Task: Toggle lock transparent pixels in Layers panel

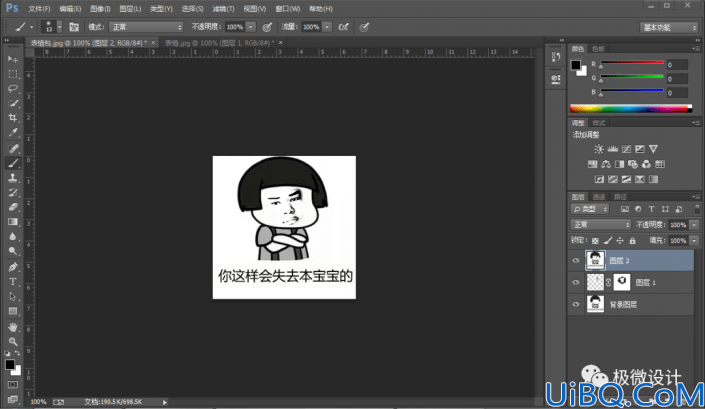Action: click(595, 241)
